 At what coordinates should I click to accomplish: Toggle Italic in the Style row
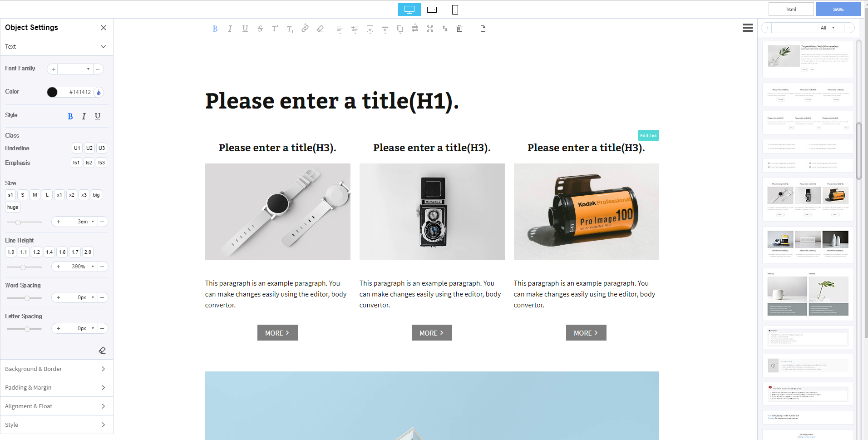[x=84, y=116]
